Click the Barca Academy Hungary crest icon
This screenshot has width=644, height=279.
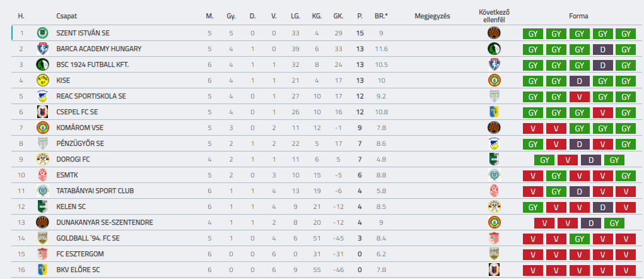click(x=43, y=49)
